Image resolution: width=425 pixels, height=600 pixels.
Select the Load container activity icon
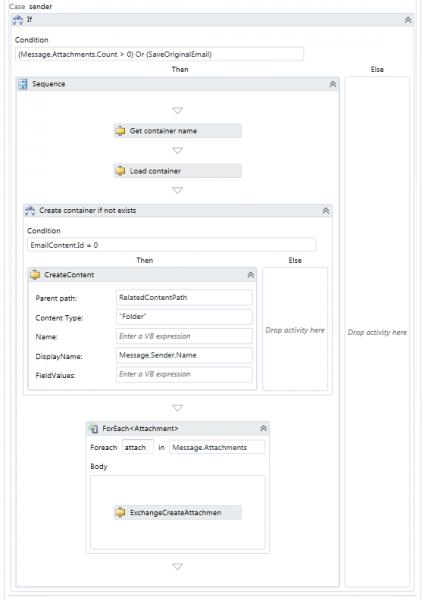pos(120,171)
